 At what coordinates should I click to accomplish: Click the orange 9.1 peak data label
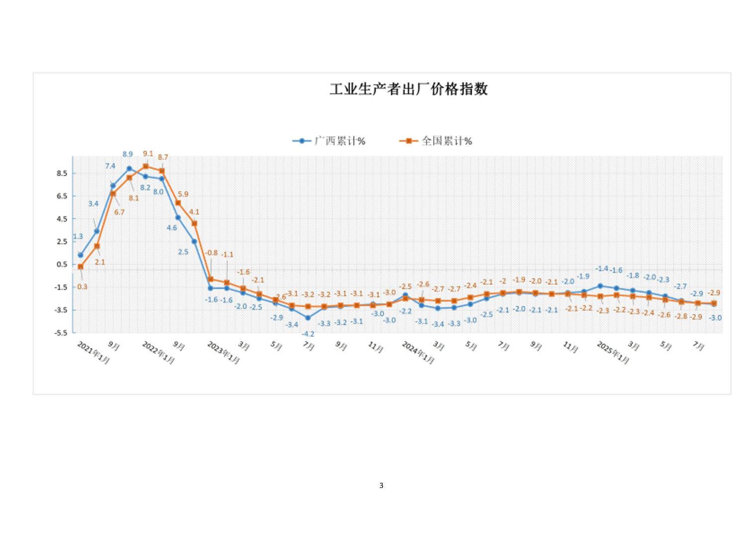[x=148, y=154]
